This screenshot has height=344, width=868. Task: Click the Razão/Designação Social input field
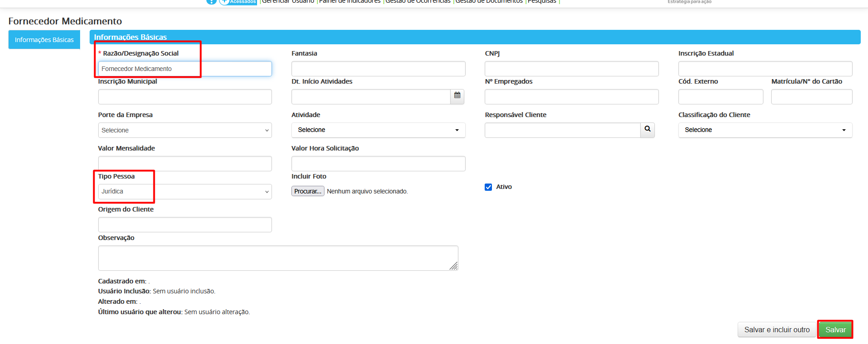tap(185, 69)
